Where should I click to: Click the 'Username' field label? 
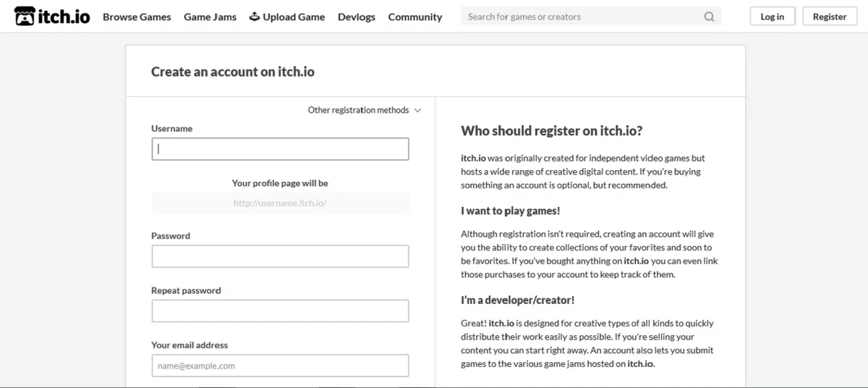(x=171, y=128)
